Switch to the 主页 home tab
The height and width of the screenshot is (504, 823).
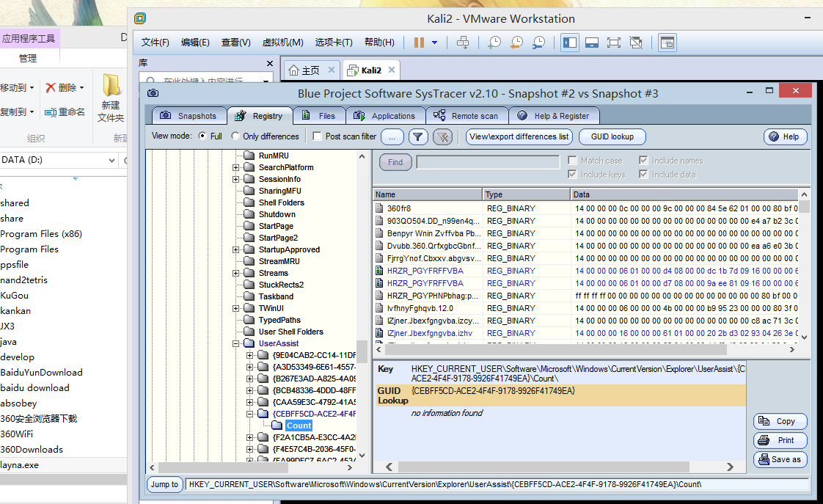pyautogui.click(x=311, y=70)
